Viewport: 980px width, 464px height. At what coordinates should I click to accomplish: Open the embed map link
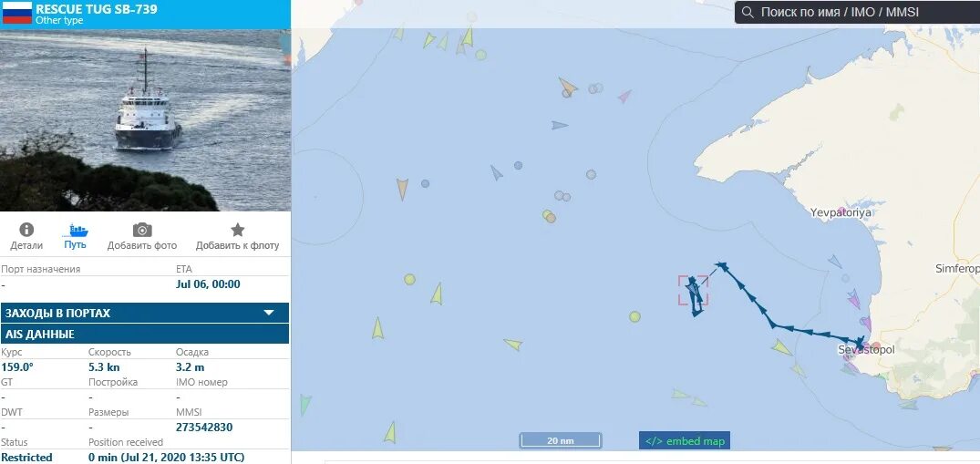pyautogui.click(x=685, y=441)
